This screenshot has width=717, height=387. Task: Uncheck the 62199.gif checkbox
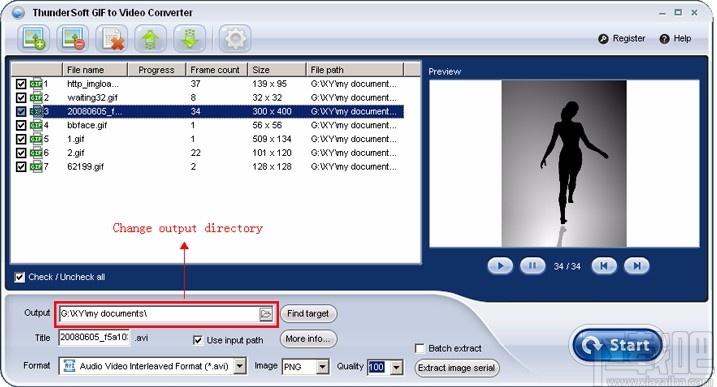[21, 167]
